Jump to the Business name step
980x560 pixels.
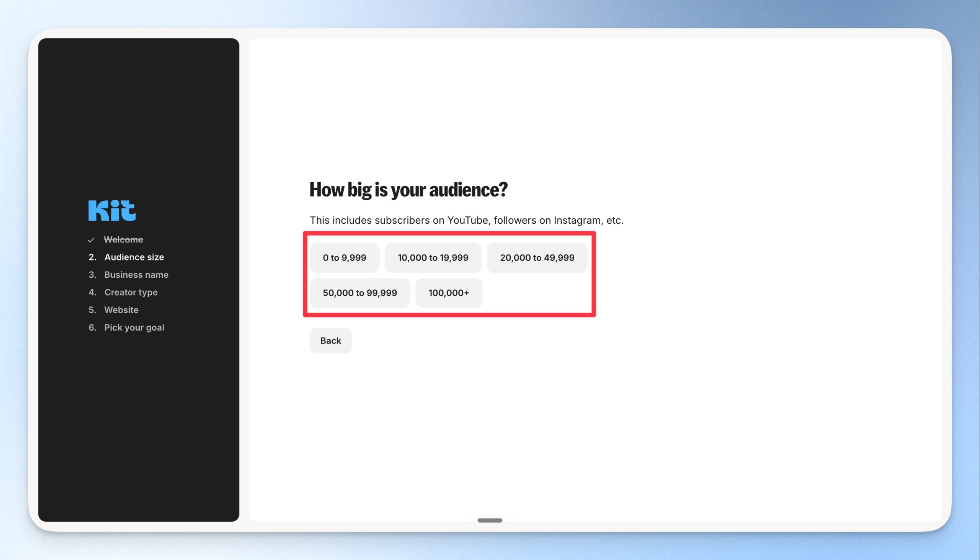click(136, 275)
